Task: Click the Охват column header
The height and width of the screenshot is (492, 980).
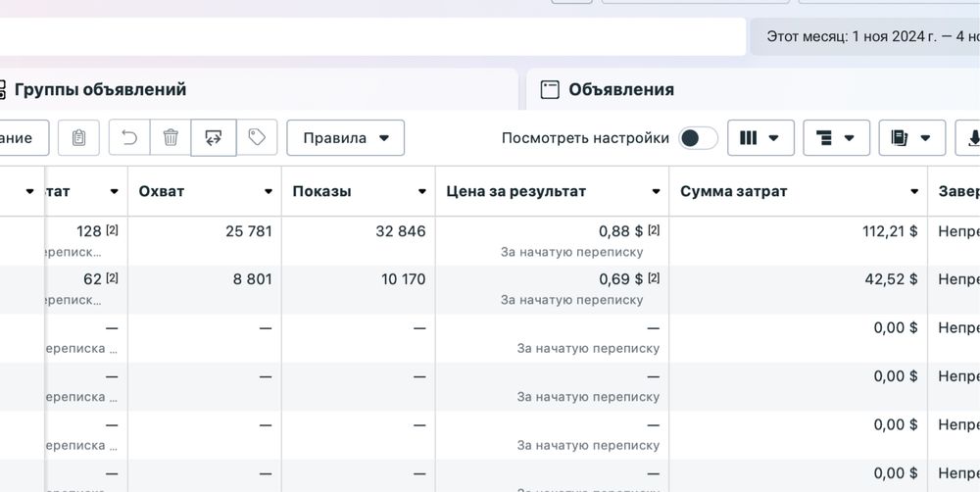Action: 162,191
